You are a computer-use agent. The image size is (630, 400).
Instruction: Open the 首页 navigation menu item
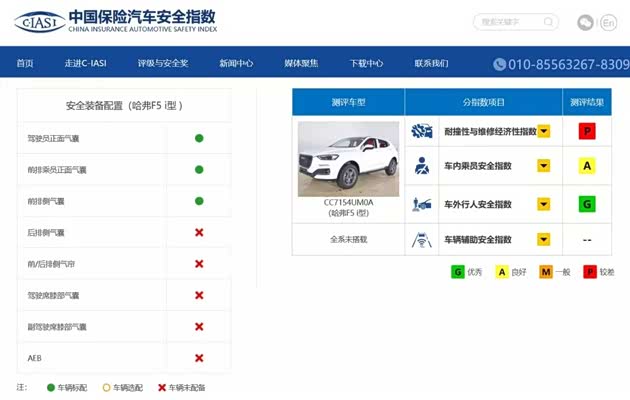(x=25, y=63)
